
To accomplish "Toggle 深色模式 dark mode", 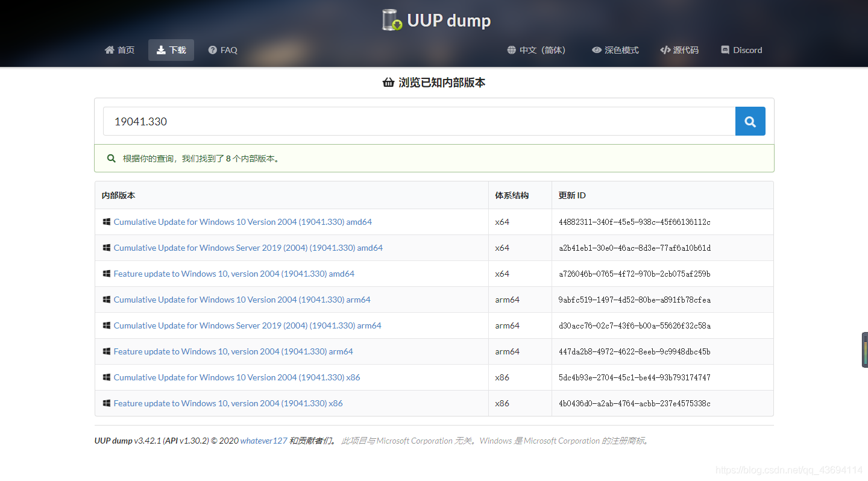I will coord(615,50).
